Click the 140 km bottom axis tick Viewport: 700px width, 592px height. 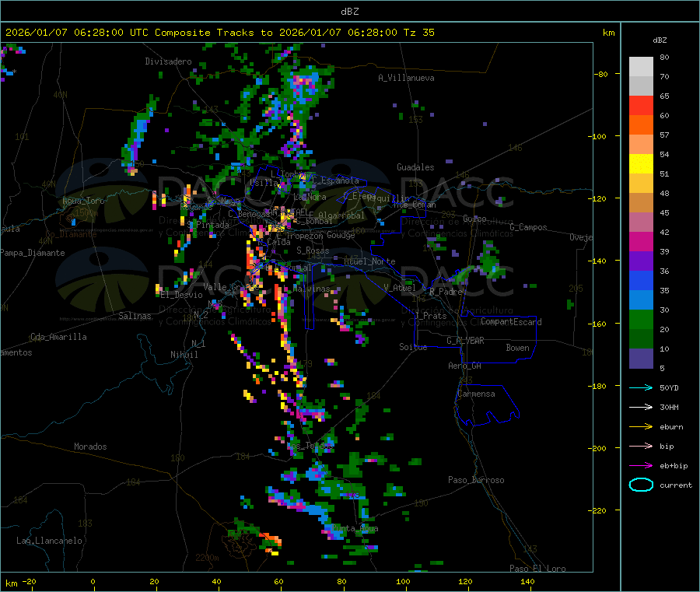point(527,582)
